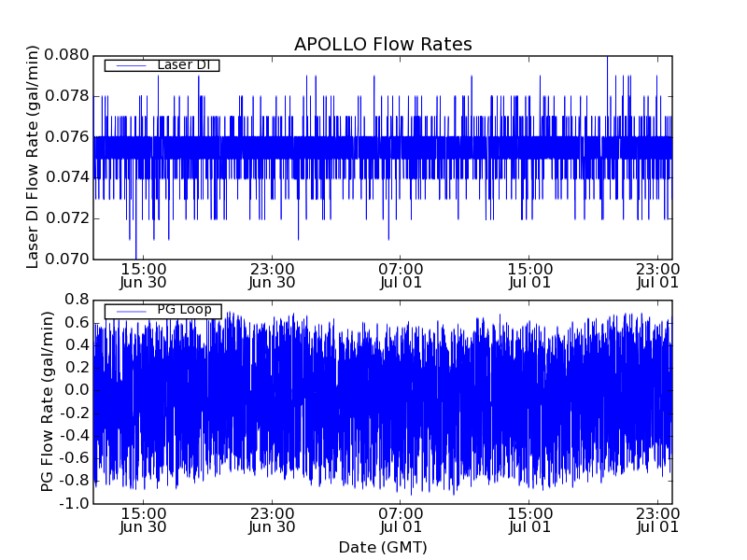Image resolution: width=747 pixels, height=560 pixels.
Task: Click the 0.8 tick on PG Flow axis
Action: [78, 300]
